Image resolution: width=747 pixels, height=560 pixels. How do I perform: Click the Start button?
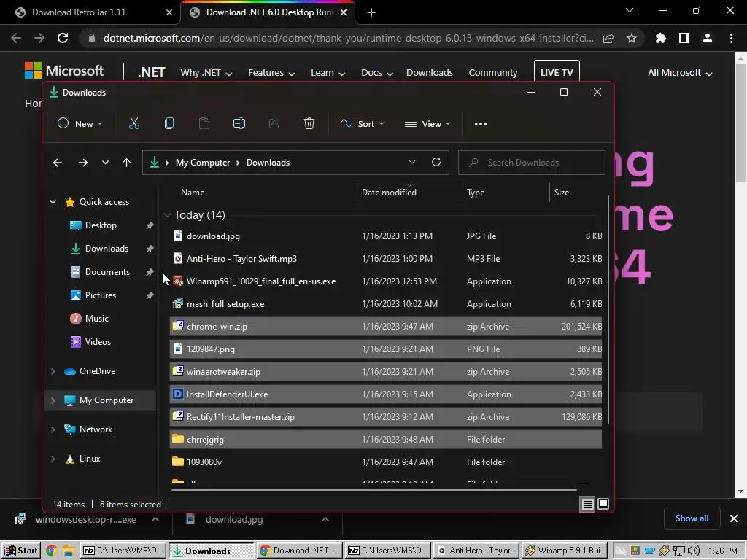click(20, 551)
